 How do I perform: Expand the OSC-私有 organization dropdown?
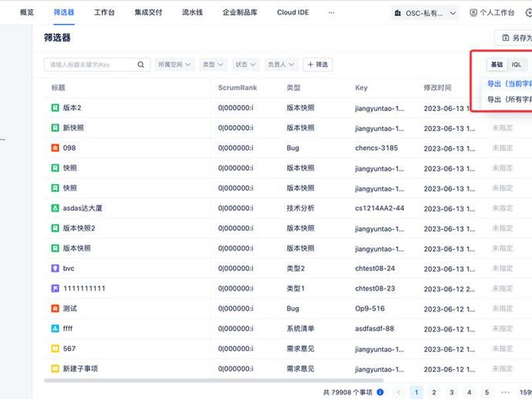pyautogui.click(x=425, y=13)
